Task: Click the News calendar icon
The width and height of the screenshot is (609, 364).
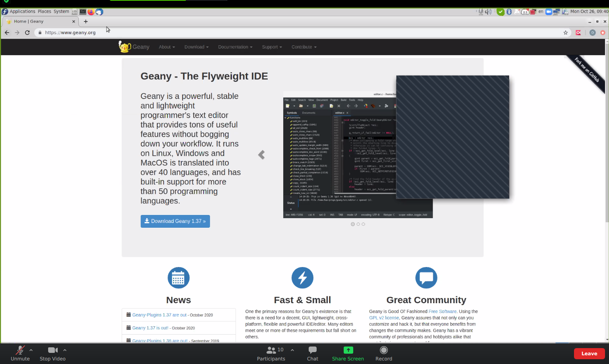Action: (179, 278)
